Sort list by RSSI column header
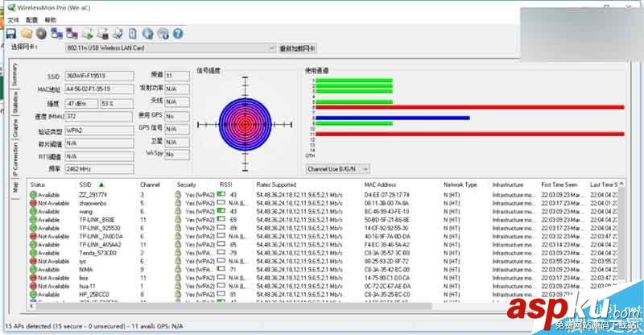Screen dimensions: 644x335 point(226,184)
